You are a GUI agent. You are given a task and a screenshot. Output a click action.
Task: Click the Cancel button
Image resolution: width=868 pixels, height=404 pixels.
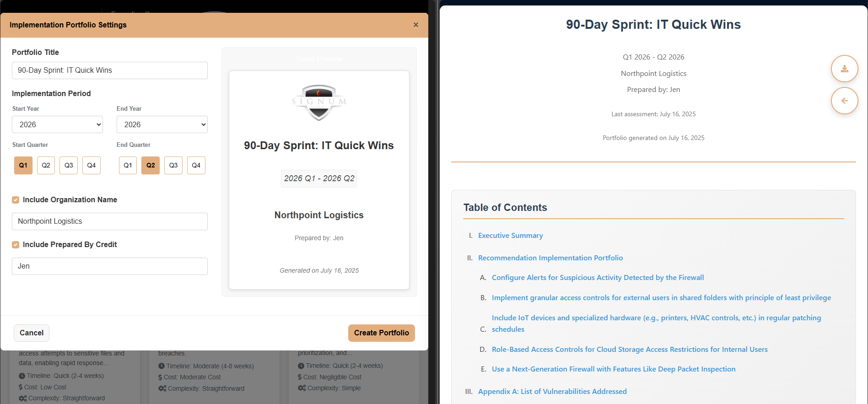32,333
